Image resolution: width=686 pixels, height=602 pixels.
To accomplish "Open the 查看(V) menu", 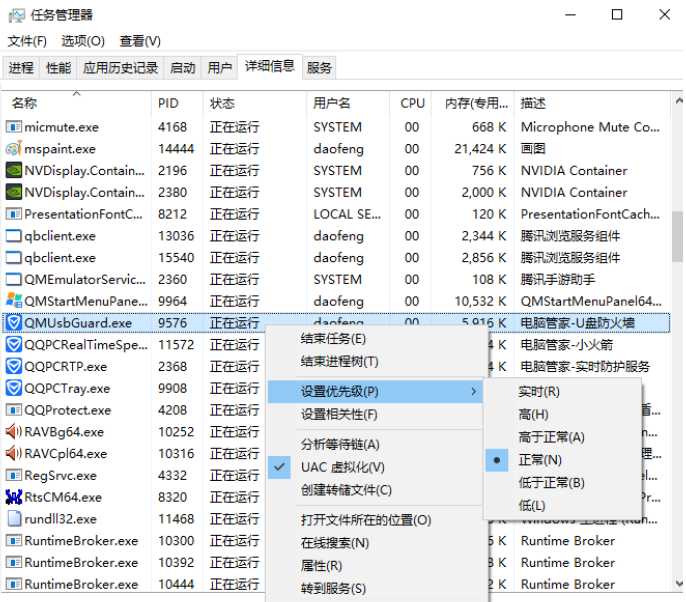I will click(x=140, y=41).
